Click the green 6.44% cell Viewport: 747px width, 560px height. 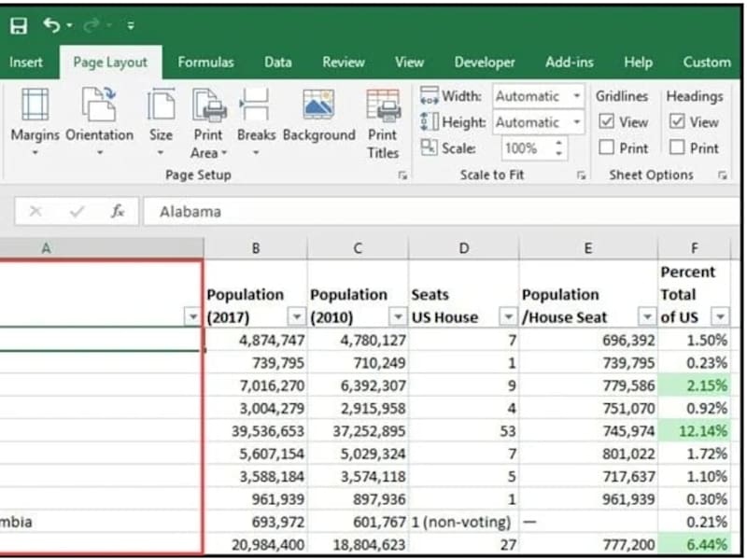(x=694, y=544)
